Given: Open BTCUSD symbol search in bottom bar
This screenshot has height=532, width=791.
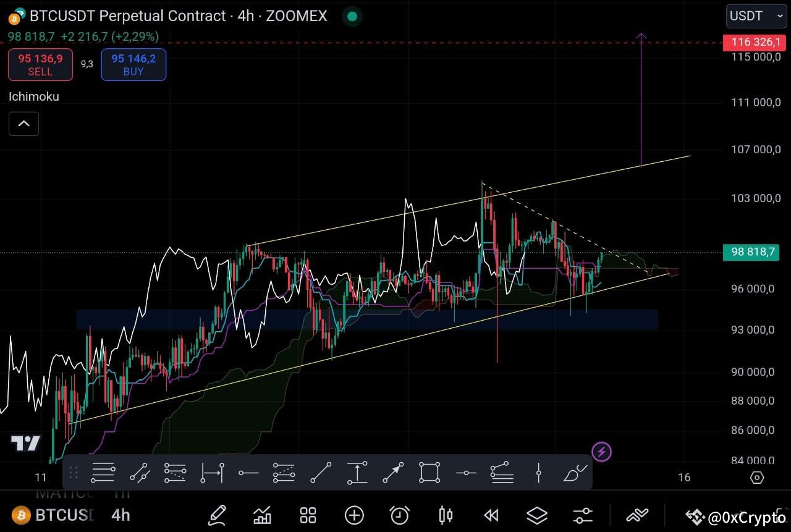Looking at the screenshot, I should click(53, 515).
